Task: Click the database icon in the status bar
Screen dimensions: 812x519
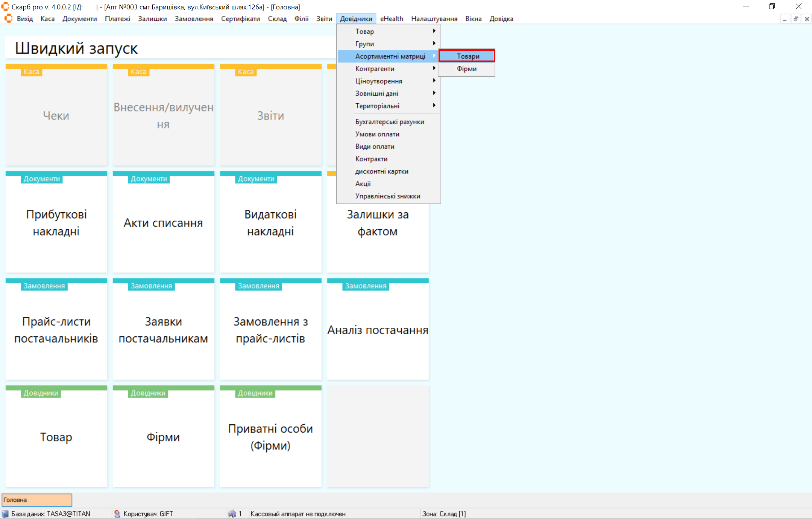Action: pos(5,514)
